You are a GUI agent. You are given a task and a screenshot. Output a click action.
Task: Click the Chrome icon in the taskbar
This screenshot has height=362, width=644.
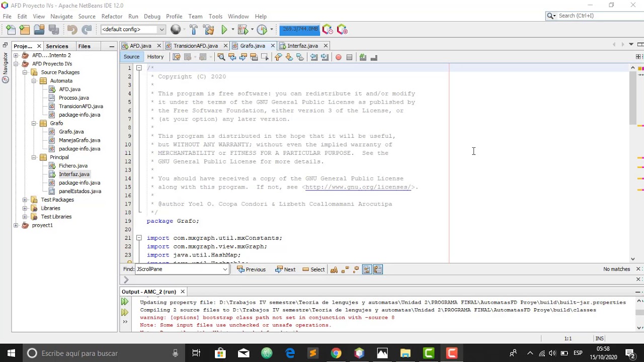(x=336, y=353)
